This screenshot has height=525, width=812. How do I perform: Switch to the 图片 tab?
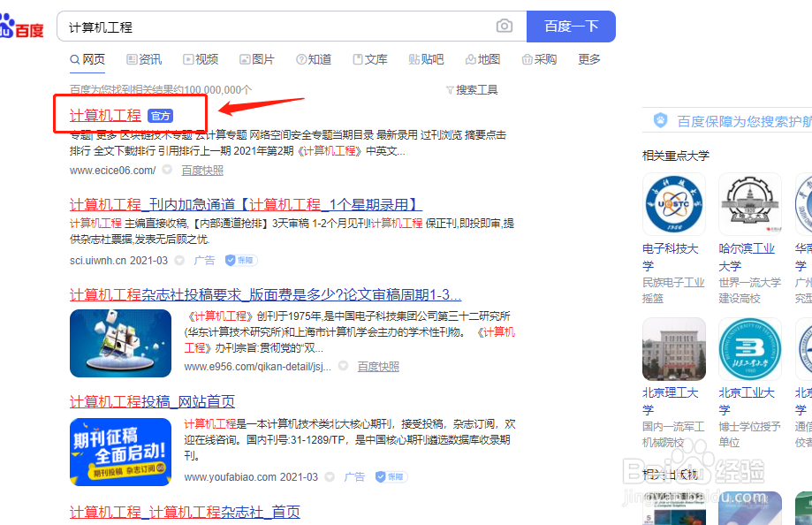click(257, 58)
